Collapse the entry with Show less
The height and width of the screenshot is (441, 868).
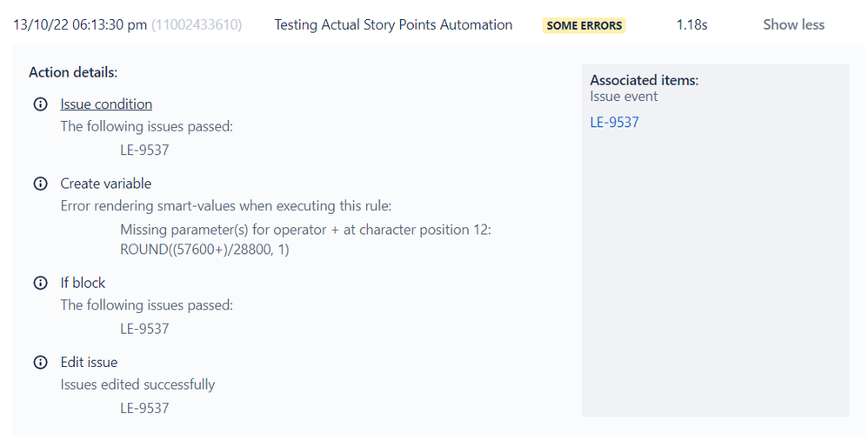(x=793, y=25)
